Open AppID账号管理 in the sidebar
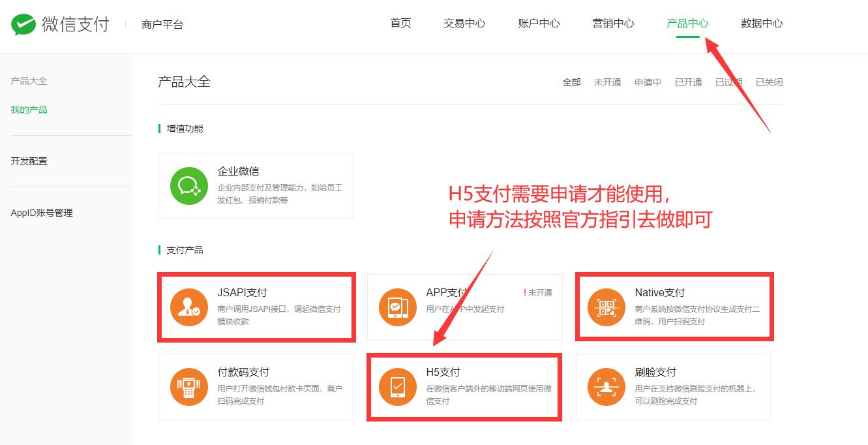 [x=42, y=213]
